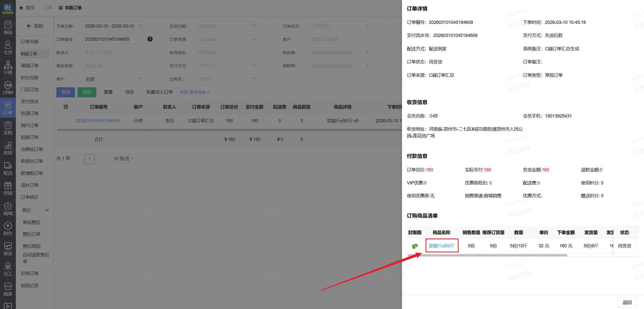Screen dimensions: 644x309
Task: Open the 财务 sidebar icon
Action: [8, 229]
